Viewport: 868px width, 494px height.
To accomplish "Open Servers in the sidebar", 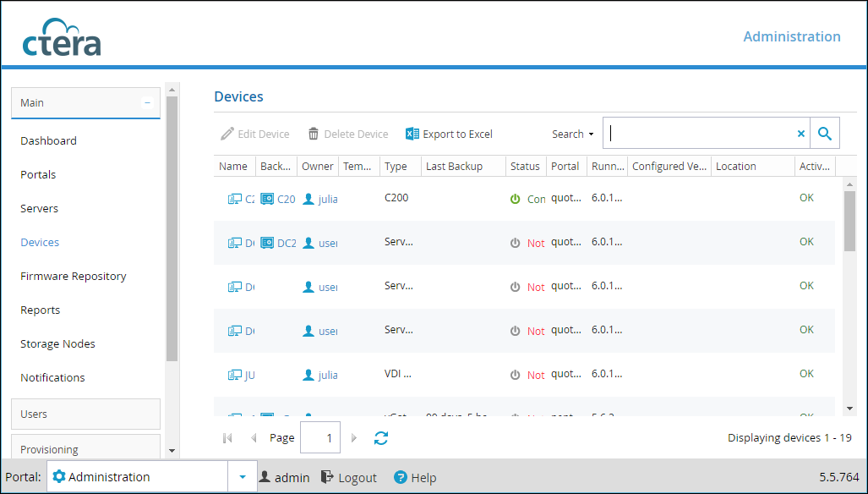I will (40, 208).
